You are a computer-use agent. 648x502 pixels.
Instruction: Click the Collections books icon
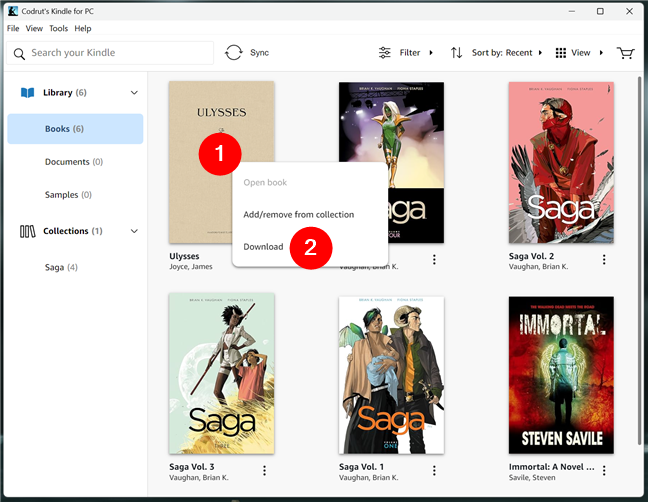[28, 231]
